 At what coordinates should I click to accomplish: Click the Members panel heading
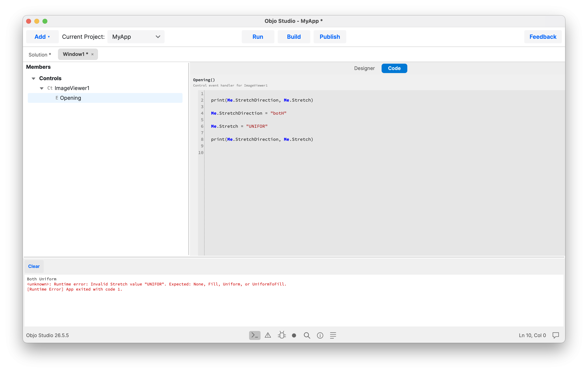[x=38, y=67]
